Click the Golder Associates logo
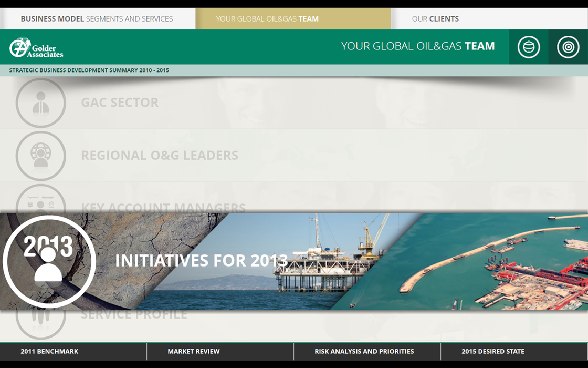The width and height of the screenshot is (588, 368). point(36,47)
